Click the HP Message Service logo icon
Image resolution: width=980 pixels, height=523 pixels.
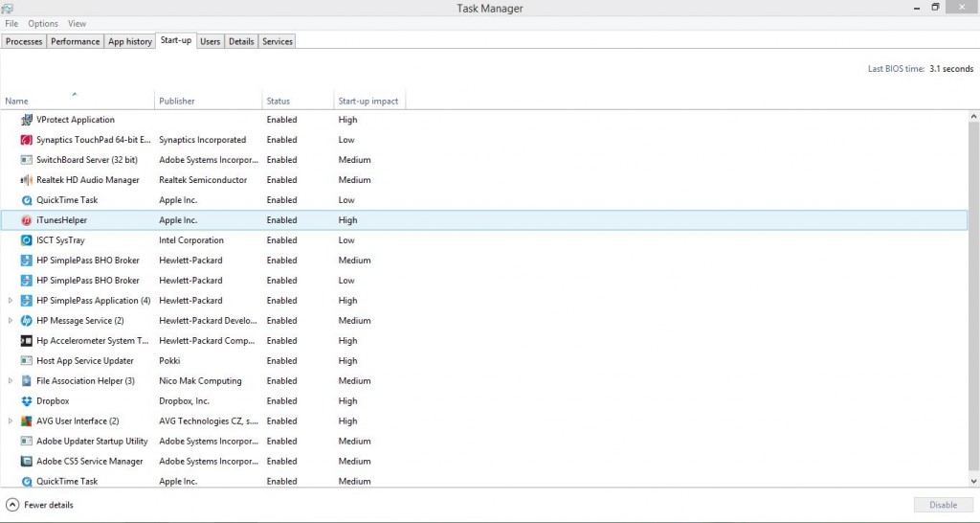click(26, 320)
